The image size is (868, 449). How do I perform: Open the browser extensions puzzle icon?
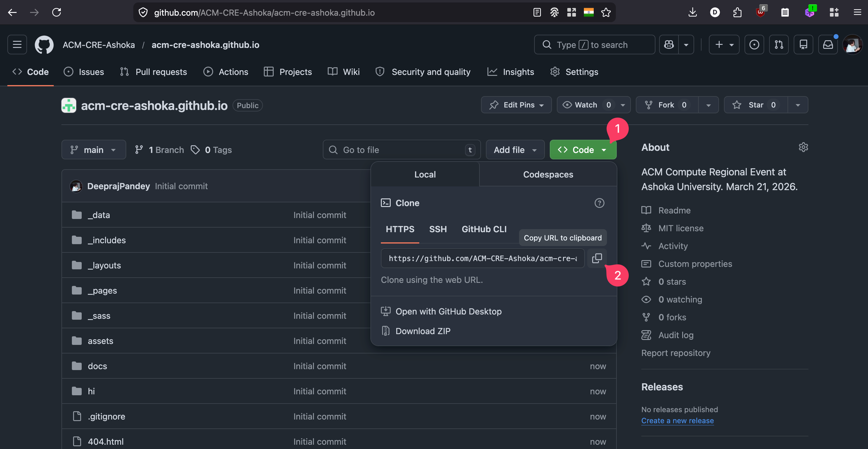pyautogui.click(x=737, y=13)
